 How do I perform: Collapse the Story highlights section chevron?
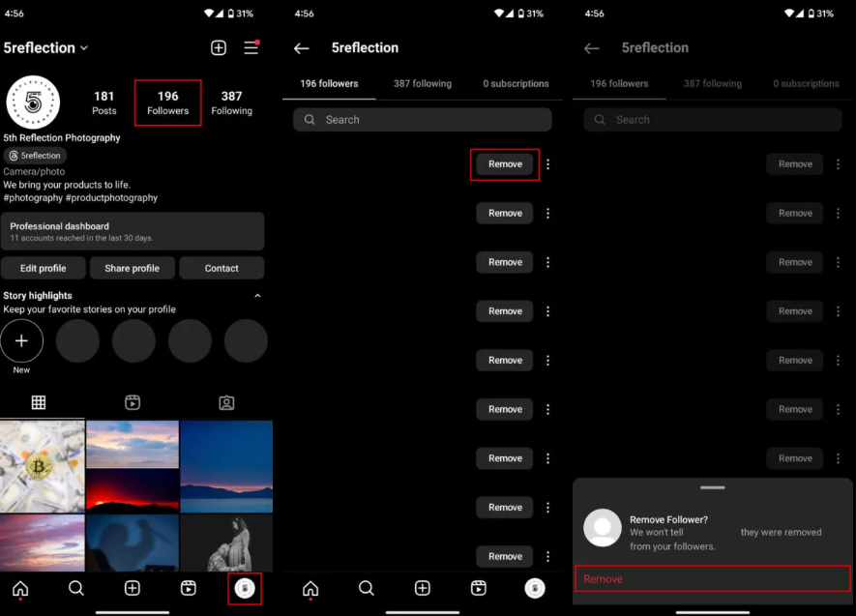tap(257, 296)
